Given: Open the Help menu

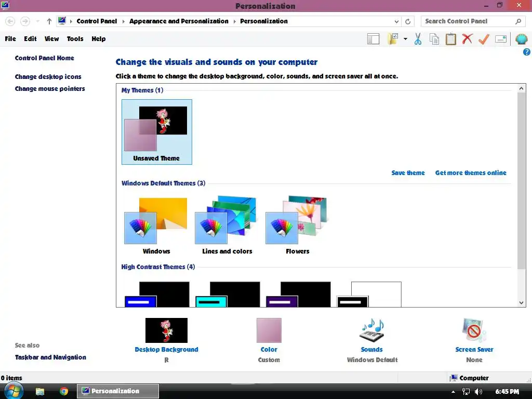Looking at the screenshot, I should tap(98, 38).
